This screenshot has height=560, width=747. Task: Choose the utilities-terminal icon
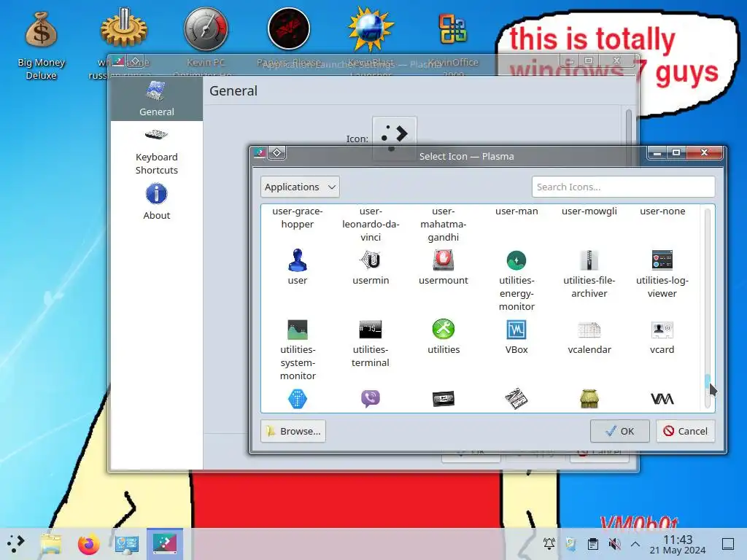[x=370, y=330]
